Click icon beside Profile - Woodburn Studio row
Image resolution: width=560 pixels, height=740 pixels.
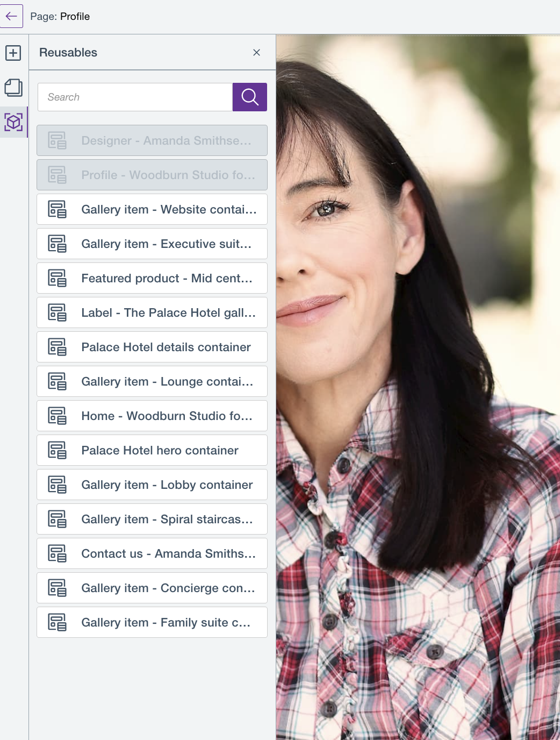[58, 175]
